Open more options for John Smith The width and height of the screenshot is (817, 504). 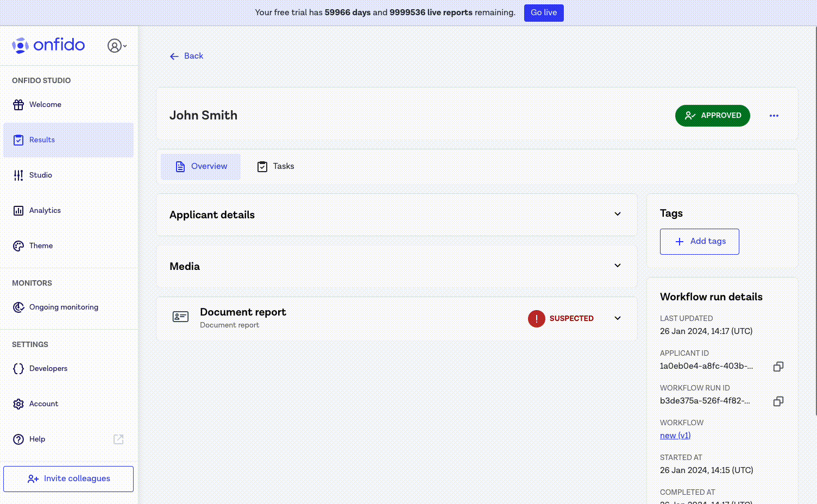click(774, 115)
